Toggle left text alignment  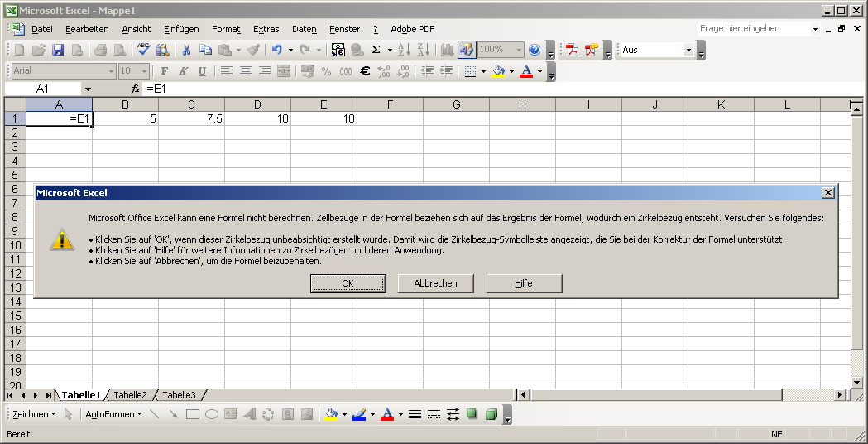(x=226, y=71)
